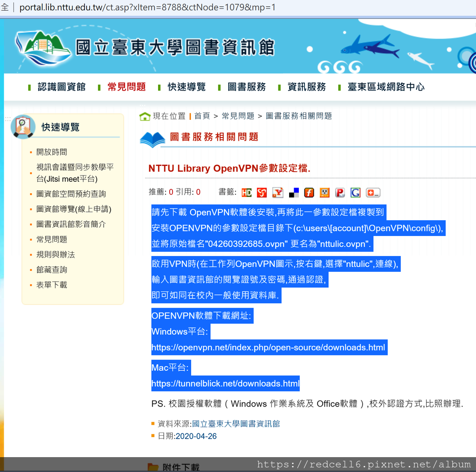476x472 pixels.
Task: Open 圖書資訊館影音簡介 sidebar link
Action: coord(71,224)
